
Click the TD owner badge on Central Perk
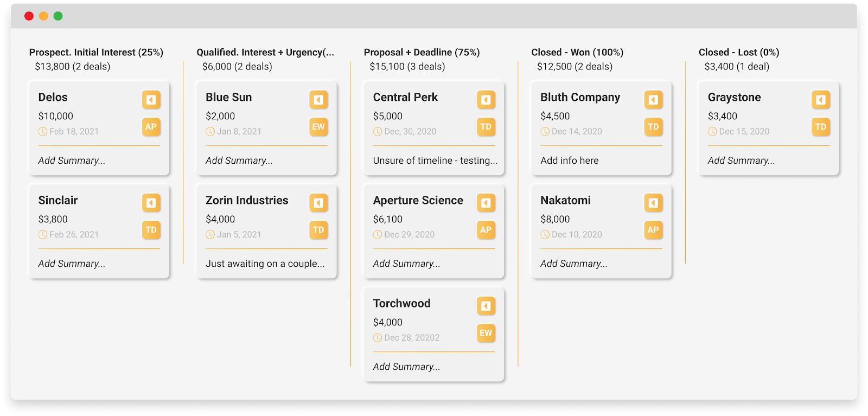point(486,127)
